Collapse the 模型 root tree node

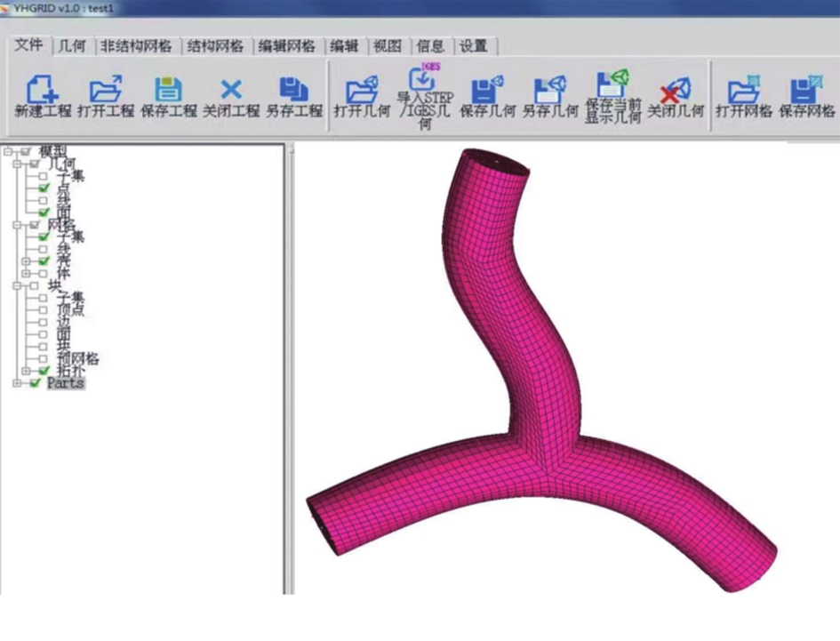(x=8, y=152)
